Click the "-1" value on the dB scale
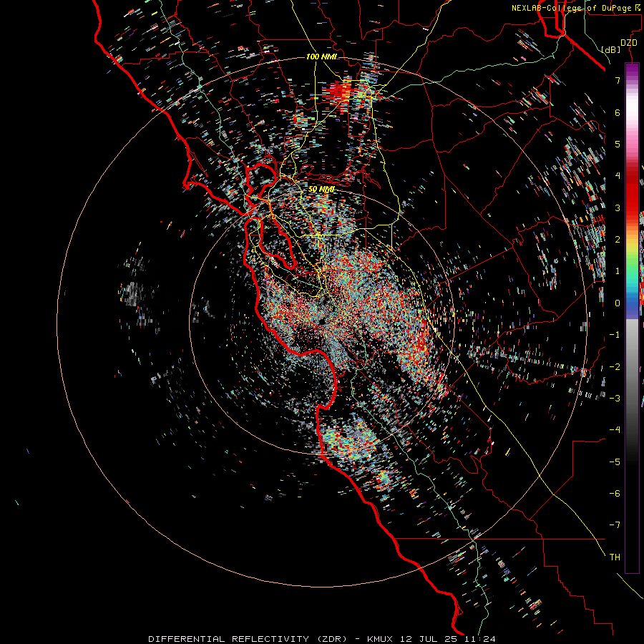 point(615,335)
